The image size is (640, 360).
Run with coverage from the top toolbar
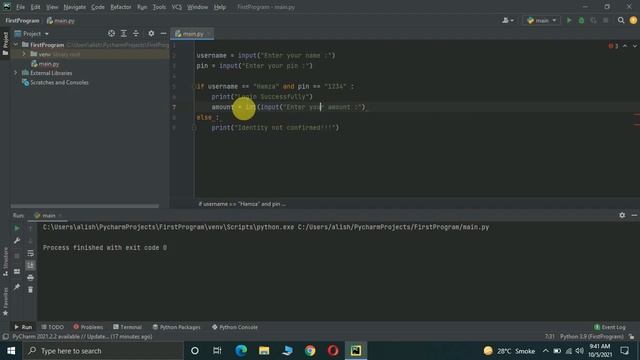(x=593, y=20)
